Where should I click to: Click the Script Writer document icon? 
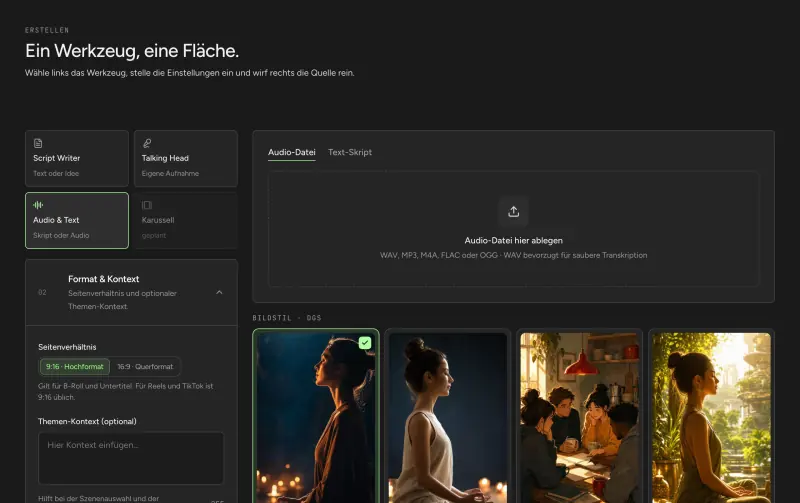tap(38, 143)
